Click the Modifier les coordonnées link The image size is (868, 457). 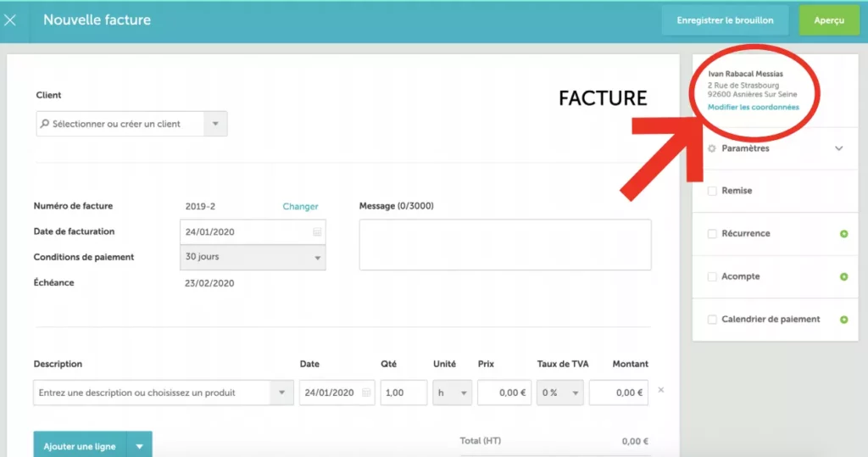point(753,108)
